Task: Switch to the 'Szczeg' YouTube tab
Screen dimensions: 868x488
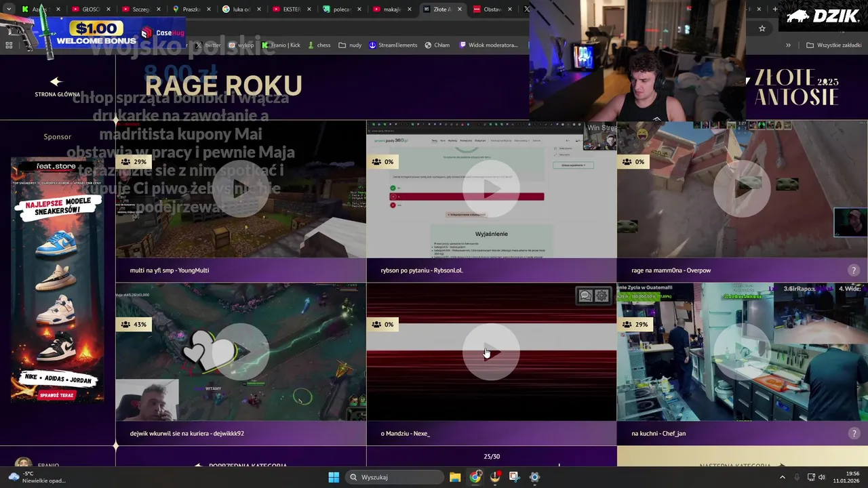Action: (141, 9)
